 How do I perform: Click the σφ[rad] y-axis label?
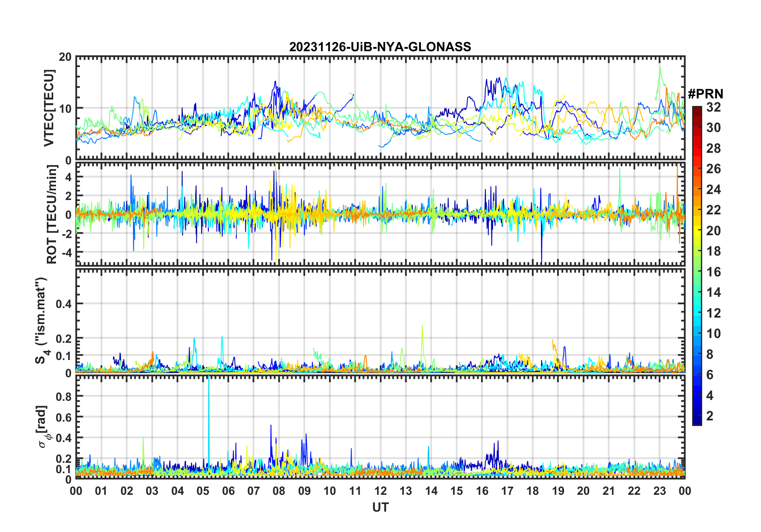point(43,426)
